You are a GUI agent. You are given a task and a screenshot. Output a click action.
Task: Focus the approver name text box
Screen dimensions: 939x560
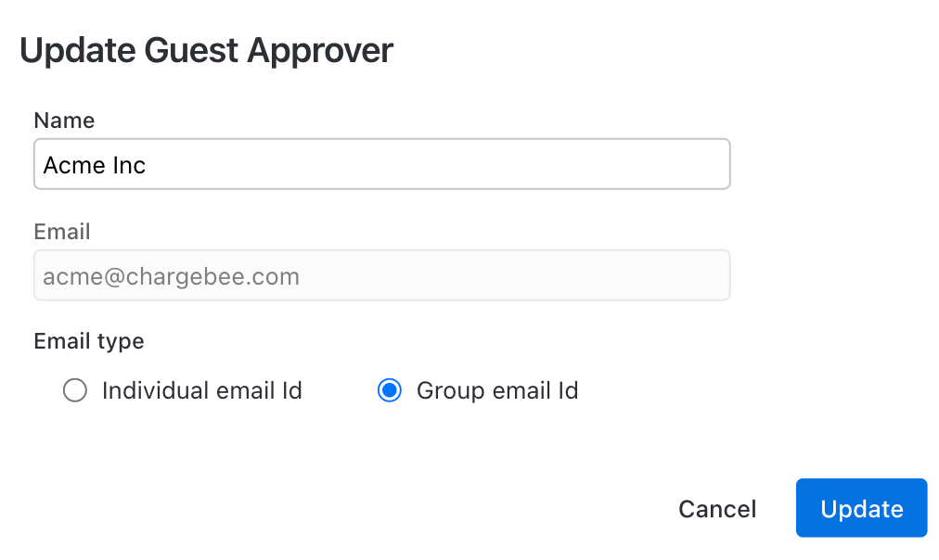381,164
